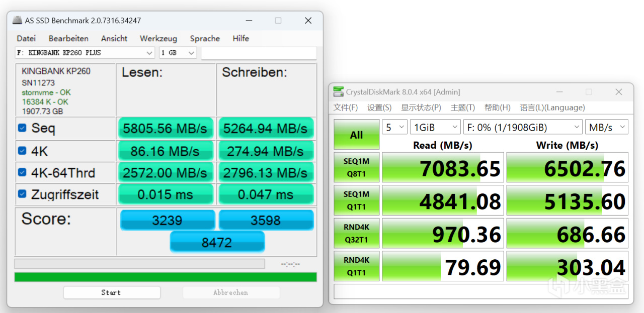
Task: Click the 4K-64Thrd read value 2572.00 MB/s
Action: [x=166, y=172]
